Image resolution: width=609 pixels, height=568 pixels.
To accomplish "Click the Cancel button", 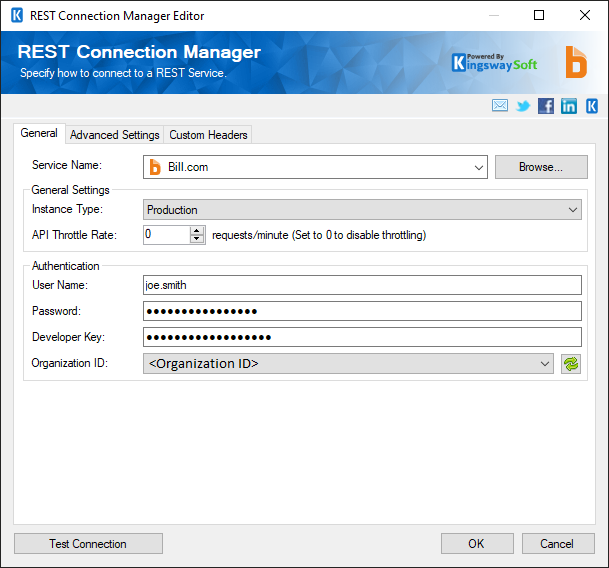I will (558, 544).
